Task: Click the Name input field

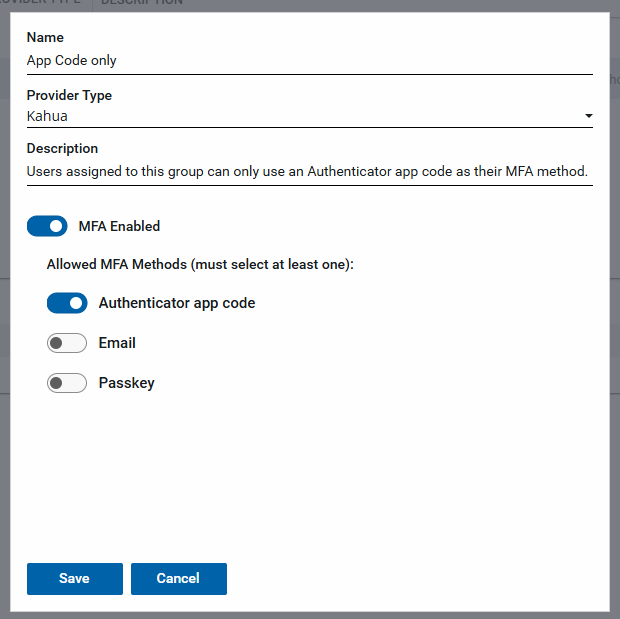Action: 308,60
